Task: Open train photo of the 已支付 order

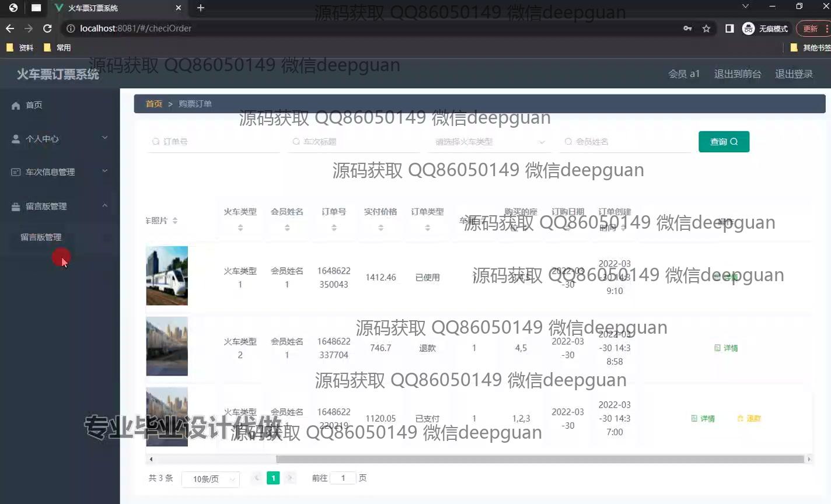Action: tap(167, 417)
